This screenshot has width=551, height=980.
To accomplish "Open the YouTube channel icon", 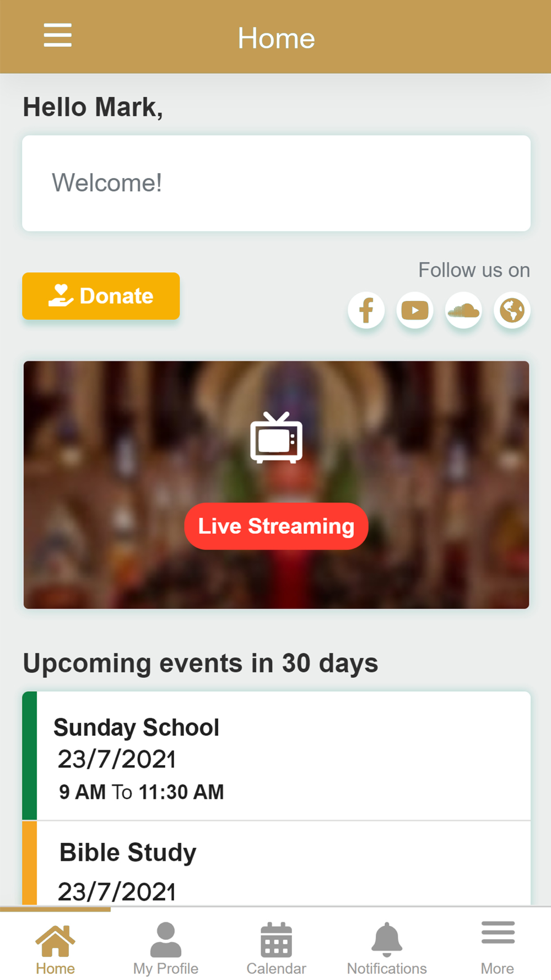I will pos(415,310).
